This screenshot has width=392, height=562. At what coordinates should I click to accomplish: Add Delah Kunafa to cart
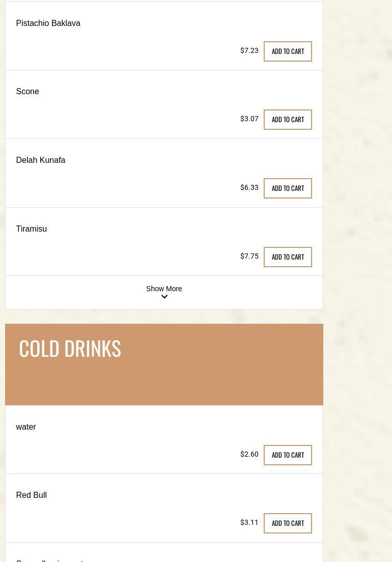click(x=288, y=188)
